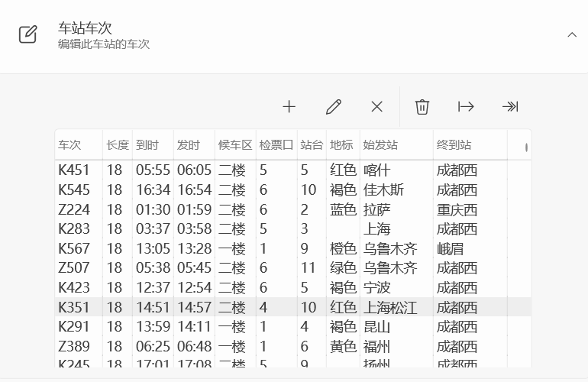Click the X remove icon in toolbar
The height and width of the screenshot is (382, 588).
[x=376, y=107]
